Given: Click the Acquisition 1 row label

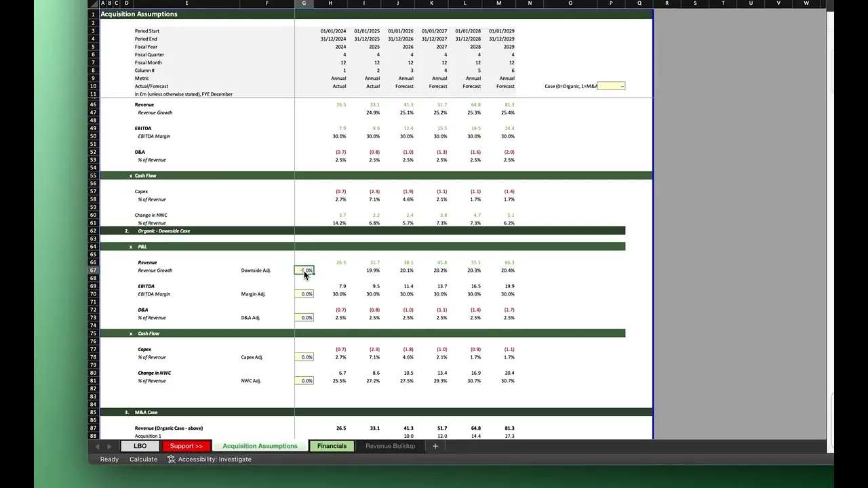Looking at the screenshot, I should (148, 436).
